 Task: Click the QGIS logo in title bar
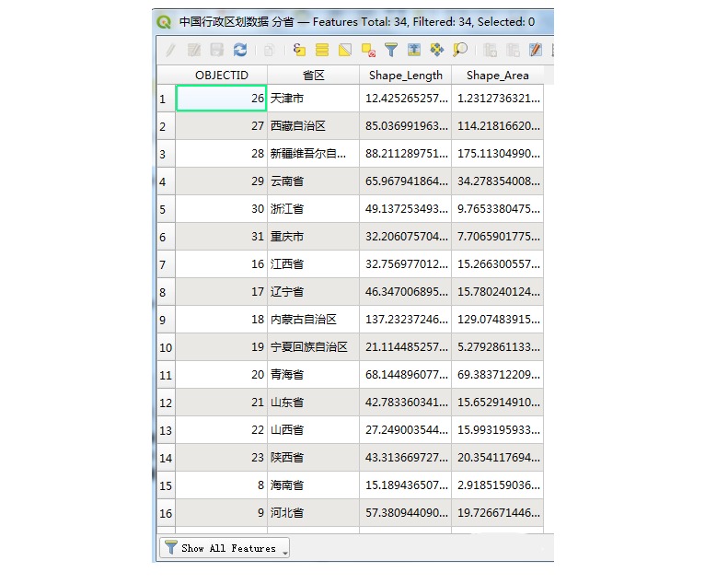pyautogui.click(x=164, y=22)
